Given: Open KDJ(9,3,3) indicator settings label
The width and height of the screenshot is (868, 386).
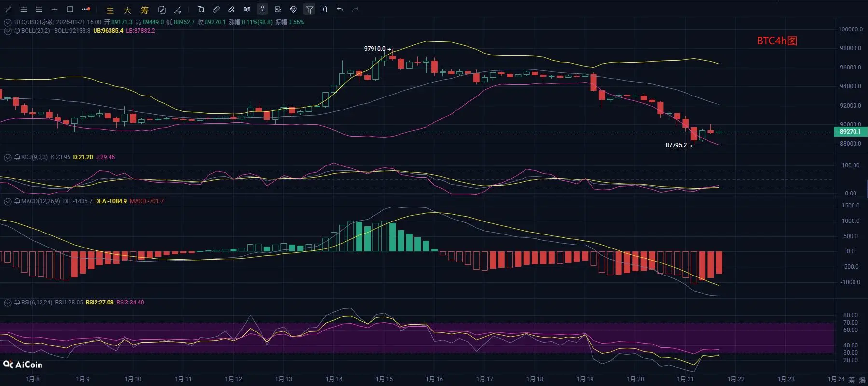Looking at the screenshot, I should (34, 157).
